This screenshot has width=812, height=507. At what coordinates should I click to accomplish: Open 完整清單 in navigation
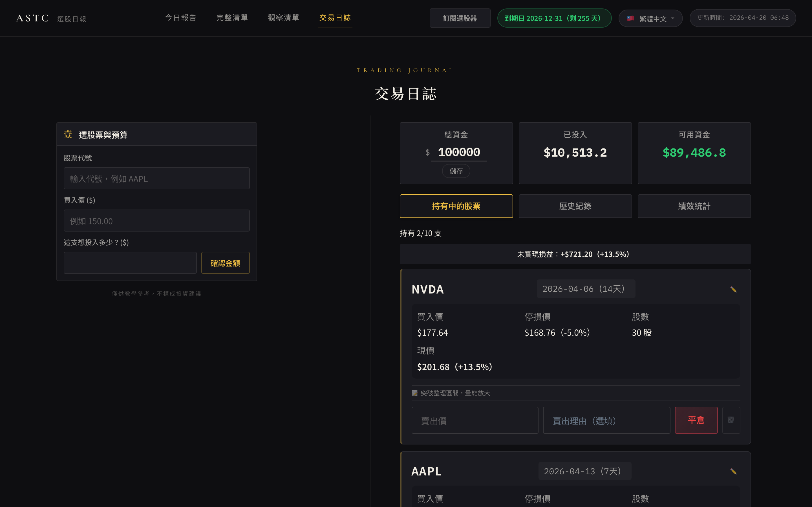click(x=232, y=18)
